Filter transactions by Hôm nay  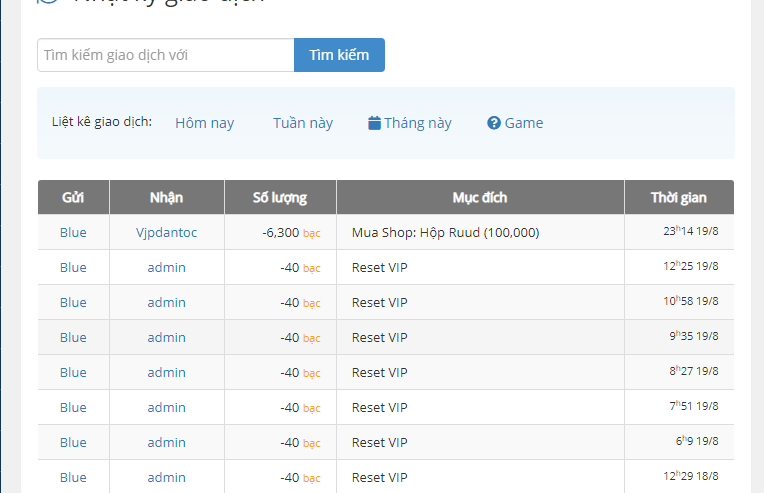point(204,123)
